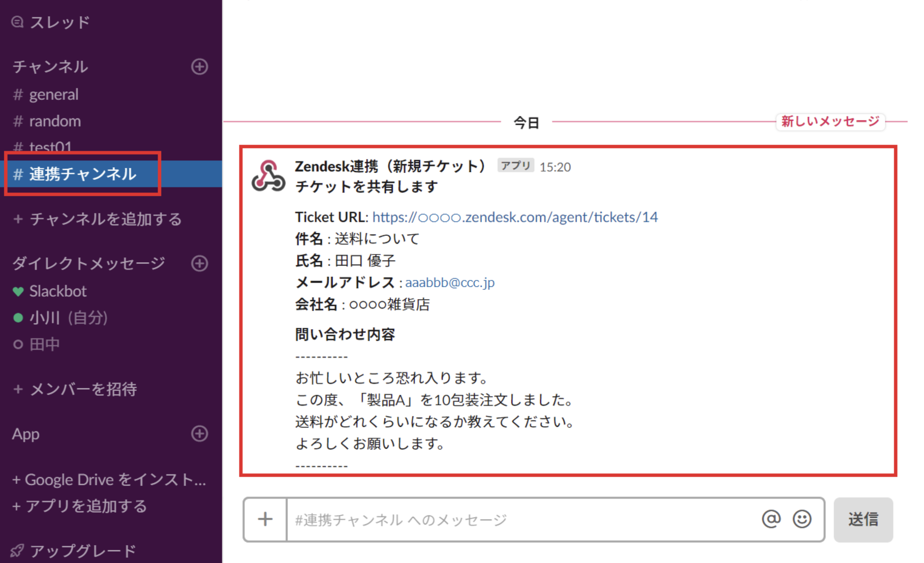Screen dimensions: 924x563
Task: Open the #general channel
Action: 46,94
